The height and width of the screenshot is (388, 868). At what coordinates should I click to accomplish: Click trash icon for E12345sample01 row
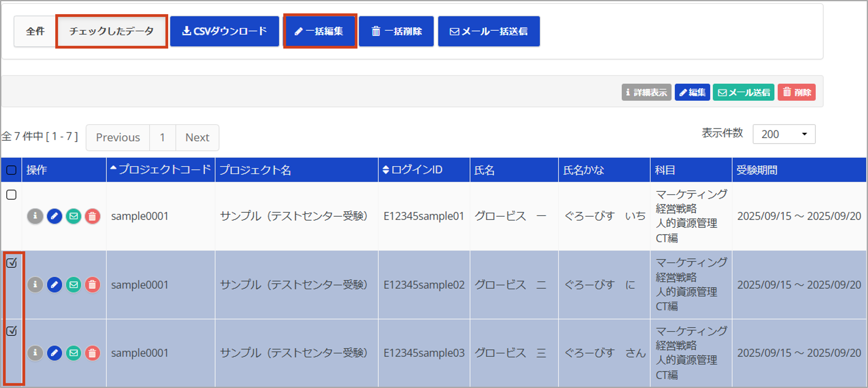92,216
